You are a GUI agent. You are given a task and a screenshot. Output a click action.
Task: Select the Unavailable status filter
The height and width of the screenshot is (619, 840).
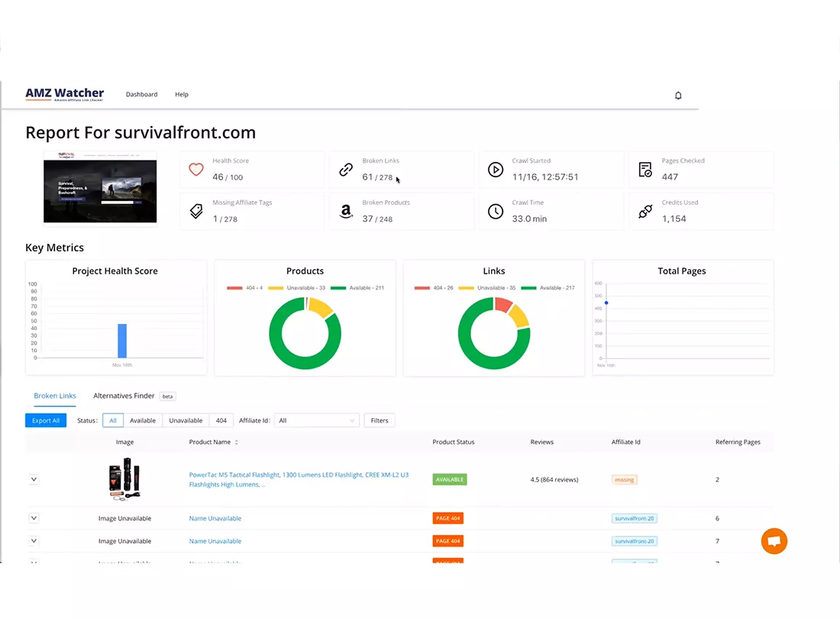186,421
